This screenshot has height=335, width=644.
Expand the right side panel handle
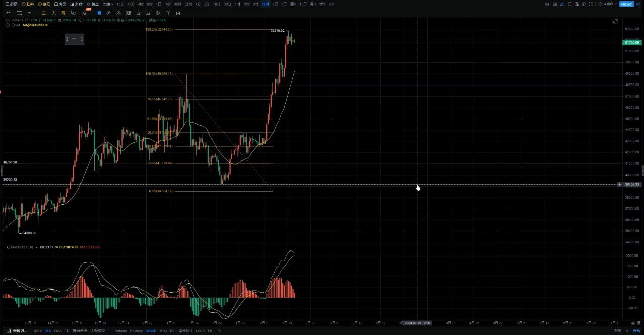click(x=642, y=172)
